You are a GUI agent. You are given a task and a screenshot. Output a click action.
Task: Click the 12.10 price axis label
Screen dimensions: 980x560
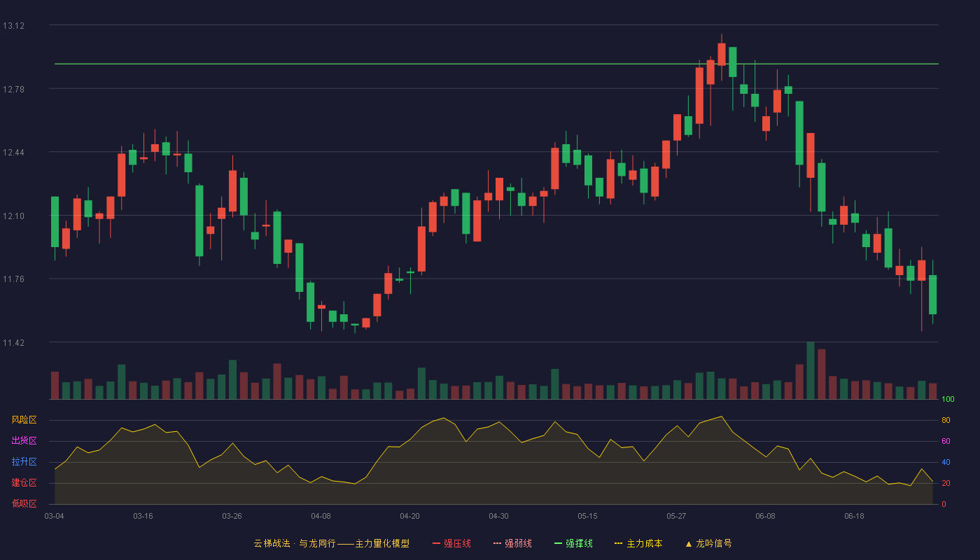pyautogui.click(x=13, y=216)
